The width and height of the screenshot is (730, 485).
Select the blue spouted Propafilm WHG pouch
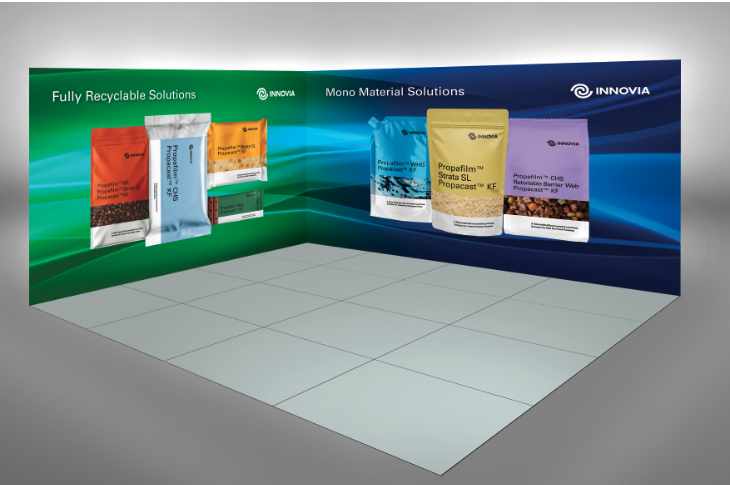(399, 168)
